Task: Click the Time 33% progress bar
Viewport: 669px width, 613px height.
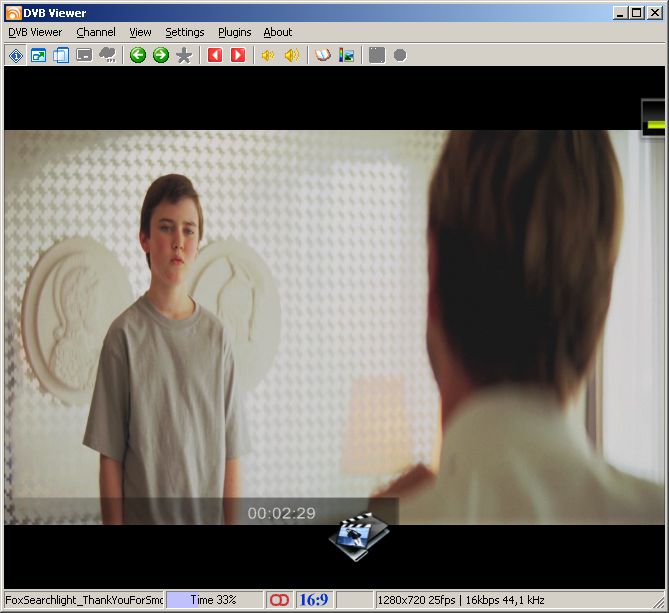Action: [x=214, y=600]
